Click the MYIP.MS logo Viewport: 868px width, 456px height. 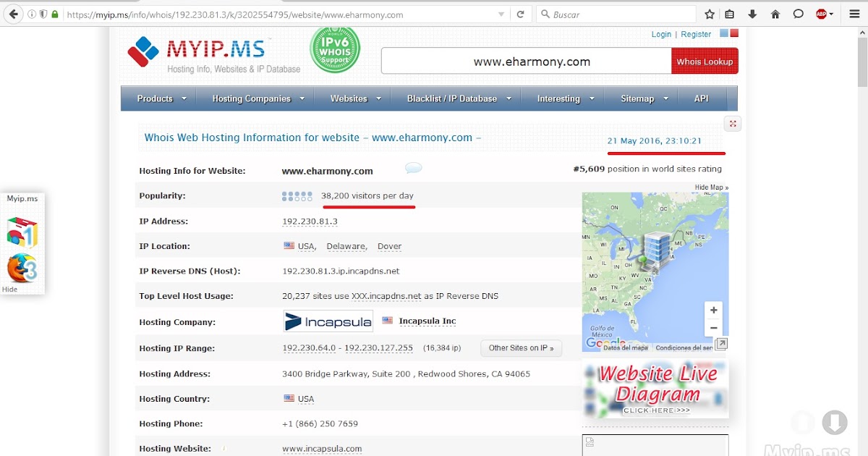(x=213, y=55)
